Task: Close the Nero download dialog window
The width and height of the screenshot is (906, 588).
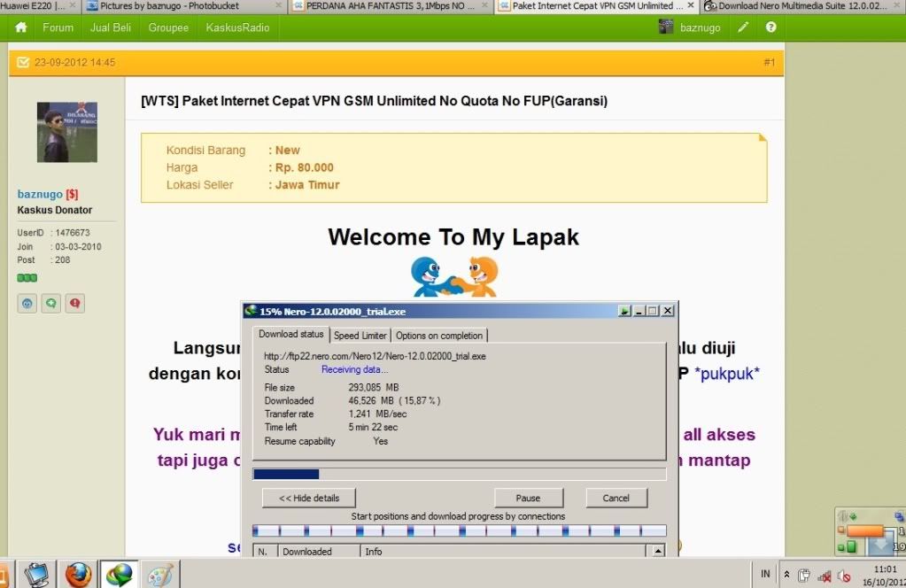Action: (x=668, y=311)
